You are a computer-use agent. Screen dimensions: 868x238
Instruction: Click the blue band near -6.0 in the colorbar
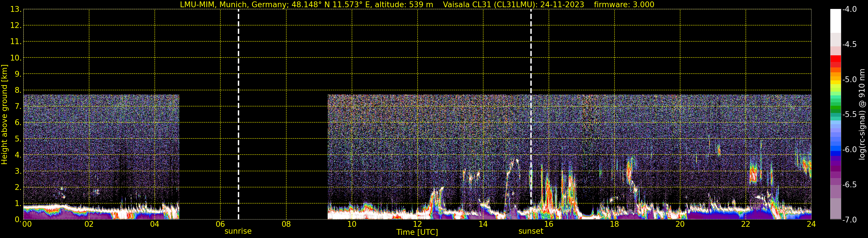point(835,148)
